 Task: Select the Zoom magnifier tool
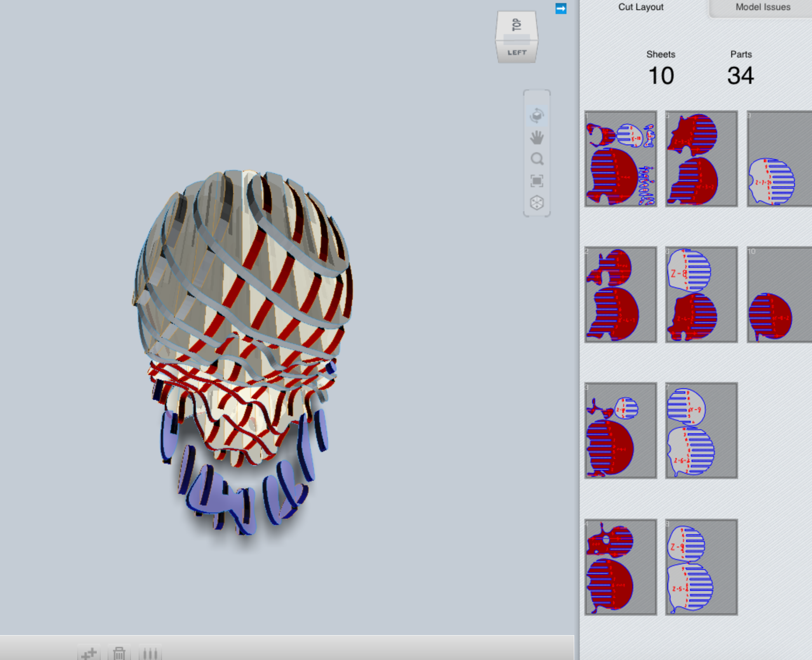click(537, 159)
